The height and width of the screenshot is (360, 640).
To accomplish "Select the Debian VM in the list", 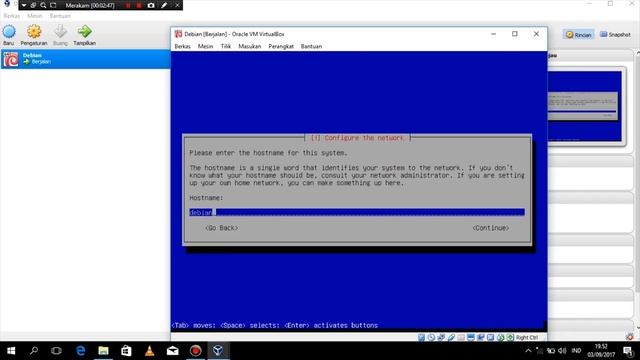I will (x=85, y=59).
